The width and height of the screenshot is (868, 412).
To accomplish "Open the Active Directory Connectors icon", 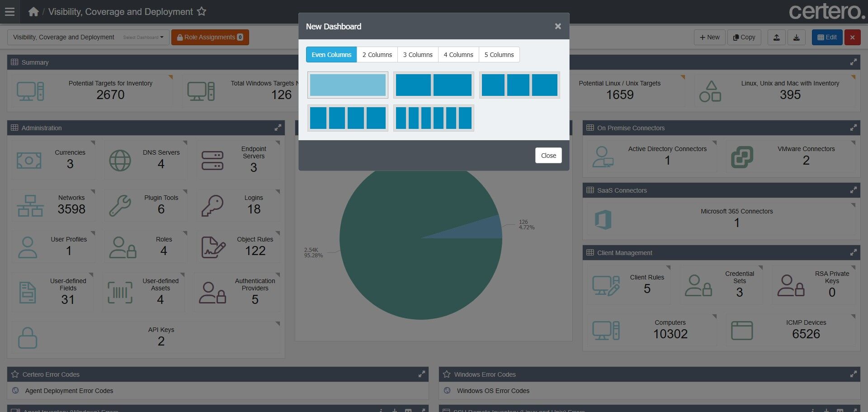I will 603,157.
